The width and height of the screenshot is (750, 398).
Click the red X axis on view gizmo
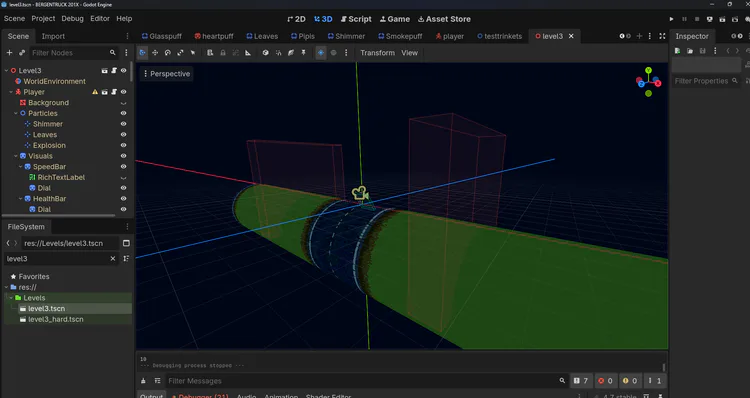pos(658,83)
